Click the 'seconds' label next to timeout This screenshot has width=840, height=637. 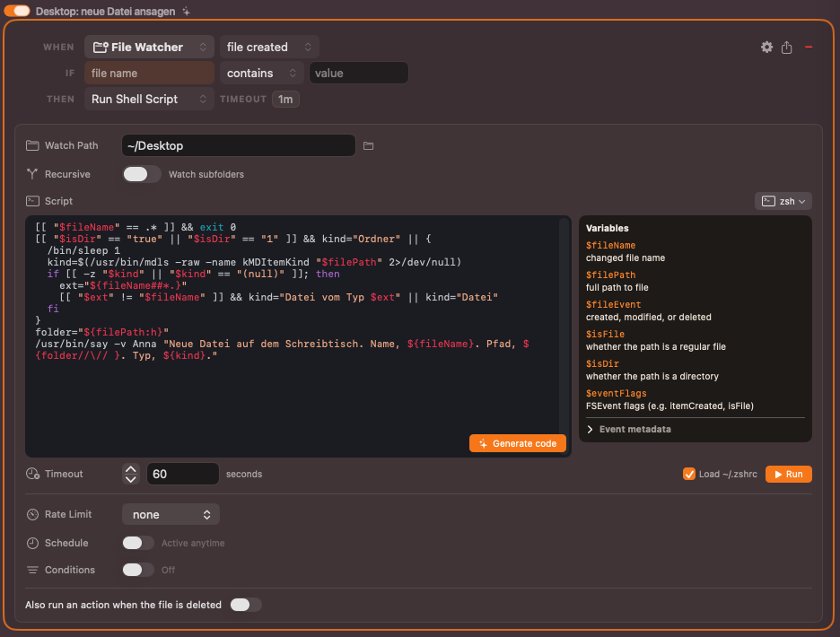(x=244, y=474)
